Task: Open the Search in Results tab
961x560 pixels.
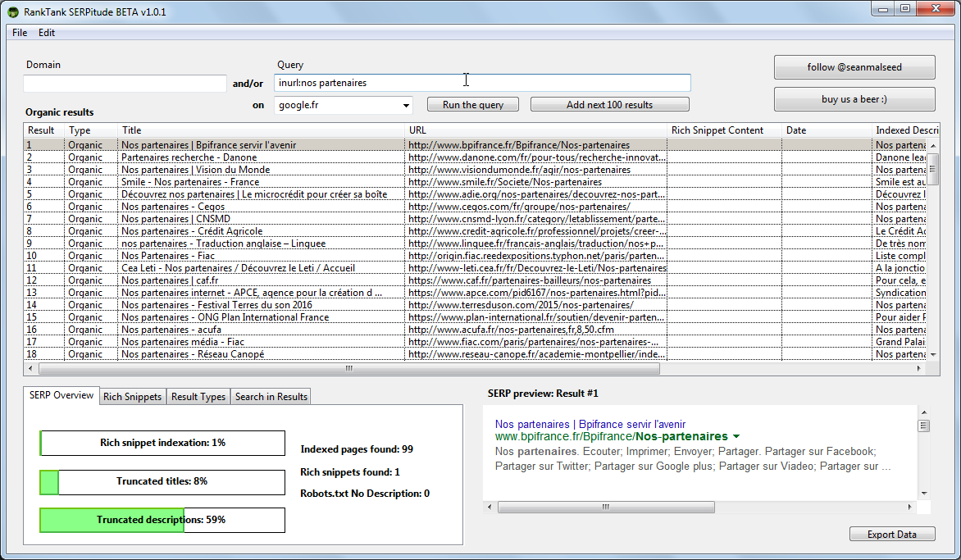Action: pos(271,397)
